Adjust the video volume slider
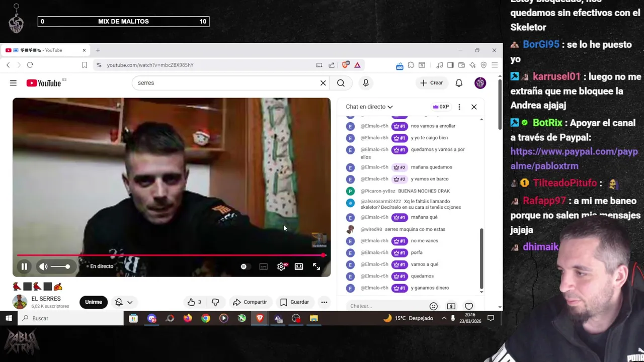Image resolution: width=644 pixels, height=362 pixels. coord(60,266)
